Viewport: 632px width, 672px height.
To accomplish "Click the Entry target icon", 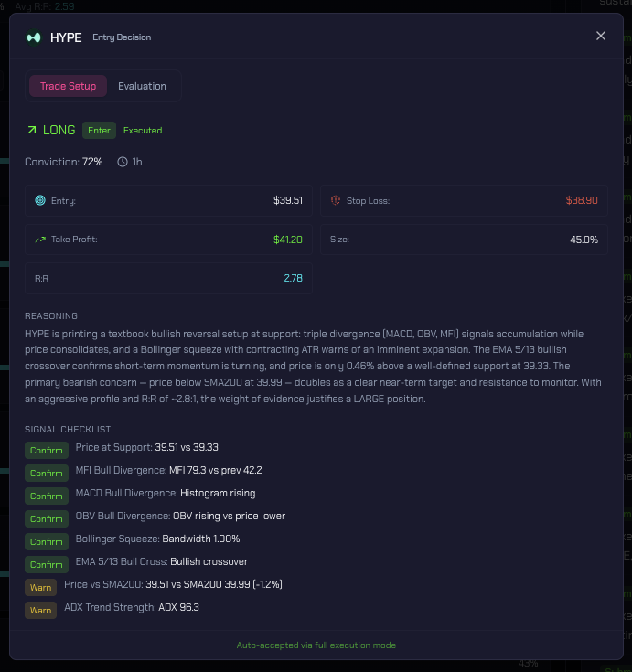I will click(40, 200).
